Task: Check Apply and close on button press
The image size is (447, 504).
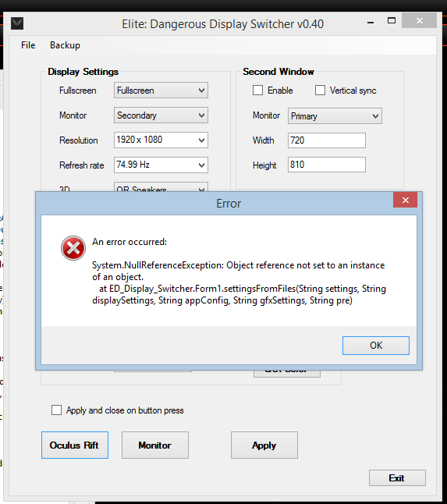Action: click(x=57, y=410)
